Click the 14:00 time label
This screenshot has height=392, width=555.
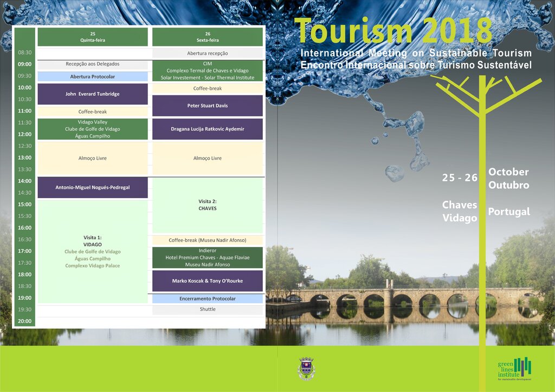coord(24,181)
